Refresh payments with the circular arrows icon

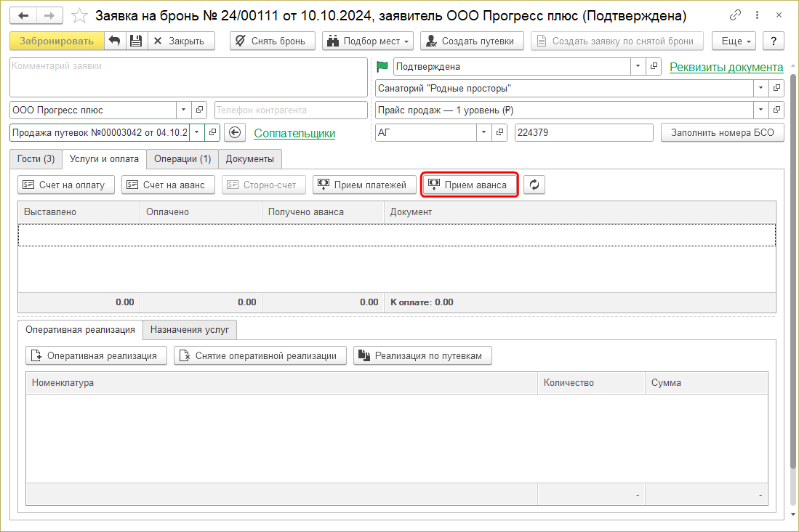(534, 185)
